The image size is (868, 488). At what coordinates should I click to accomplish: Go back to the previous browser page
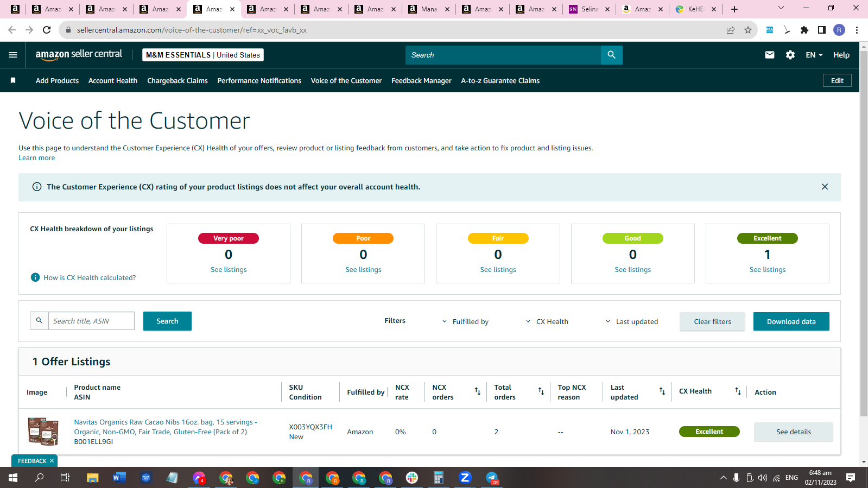[12, 30]
